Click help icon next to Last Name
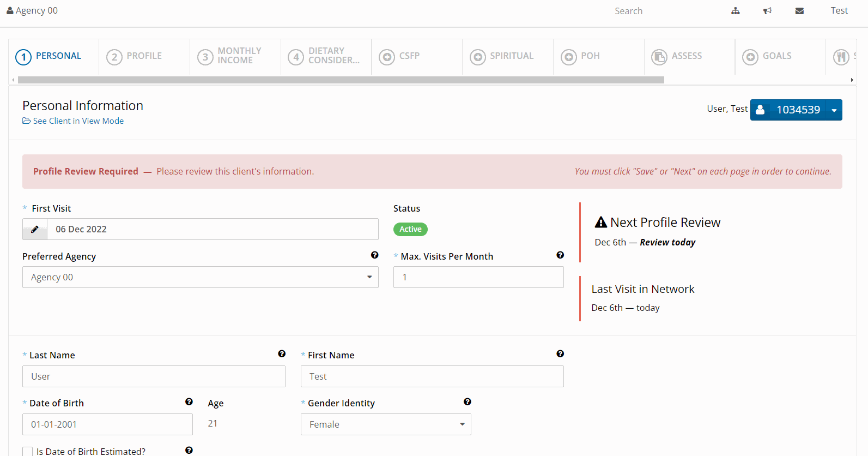The image size is (868, 456). (281, 354)
